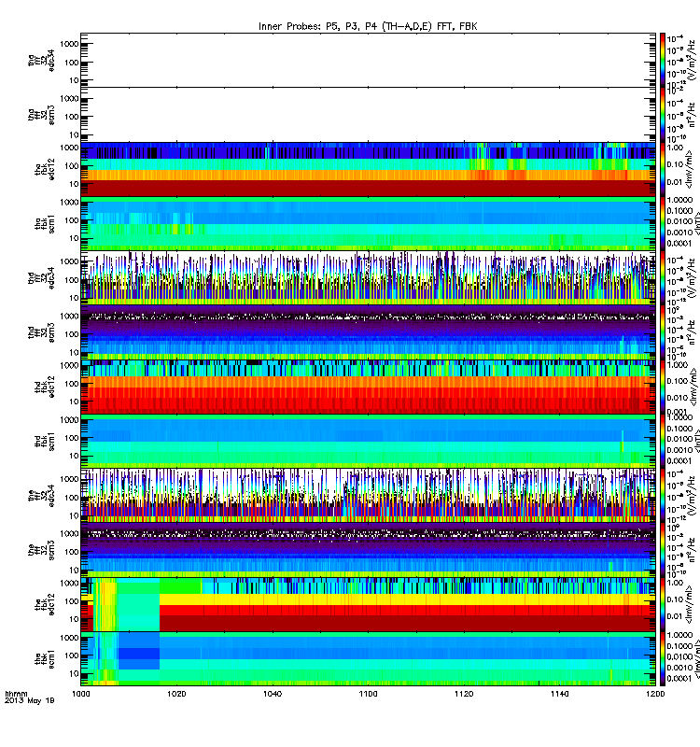This screenshot has width=700, height=747.
Task: Click the '100' y-axis tick of thd fff edc34
Action: 72,280
